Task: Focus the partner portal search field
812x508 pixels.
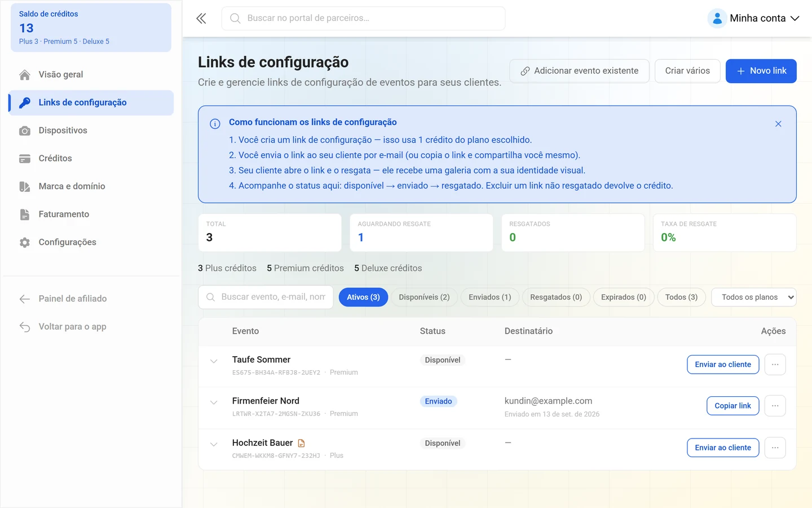Action: point(363,19)
